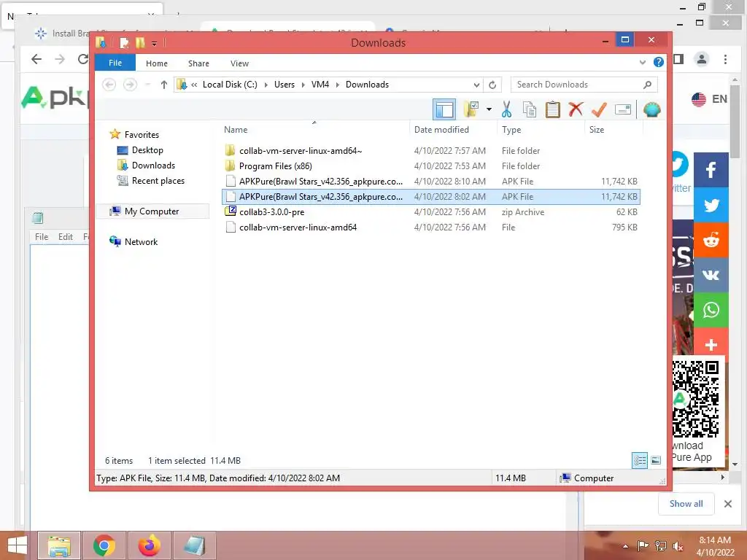This screenshot has height=560, width=747.
Task: Show hidden tray icons arrow
Action: click(625, 546)
